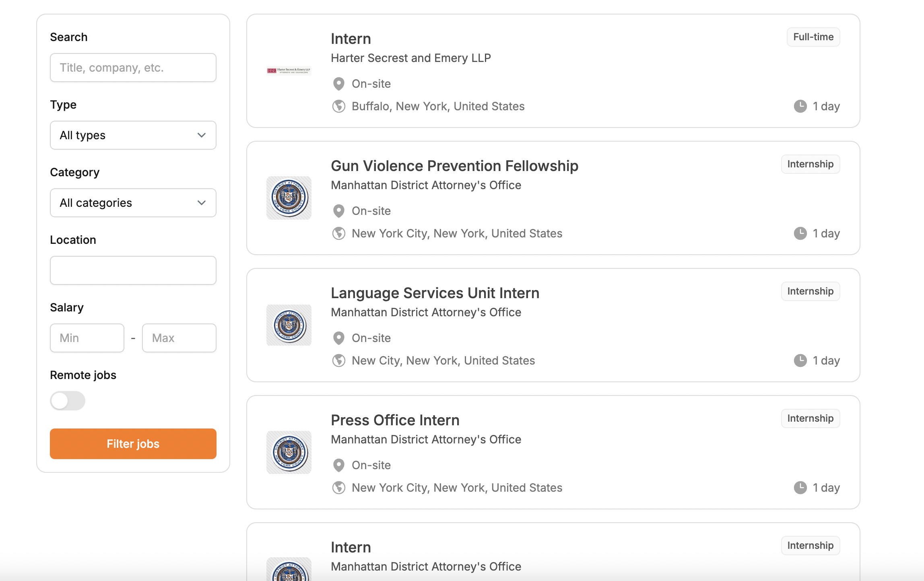Click the pin icon on Language Services Unit Intern card
Image resolution: width=924 pixels, height=581 pixels.
pyautogui.click(x=339, y=338)
